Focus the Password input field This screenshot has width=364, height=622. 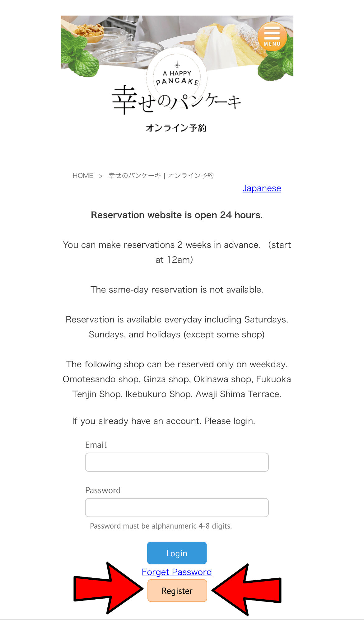pyautogui.click(x=177, y=508)
